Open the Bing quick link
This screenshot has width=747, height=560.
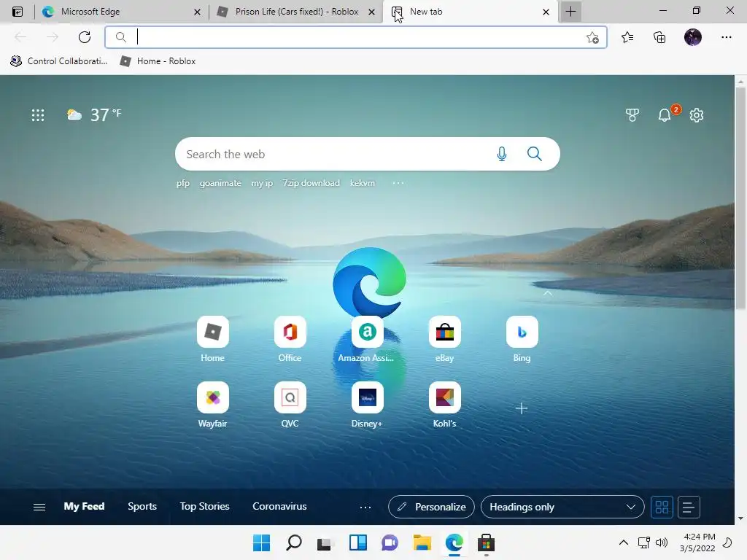coord(522,339)
